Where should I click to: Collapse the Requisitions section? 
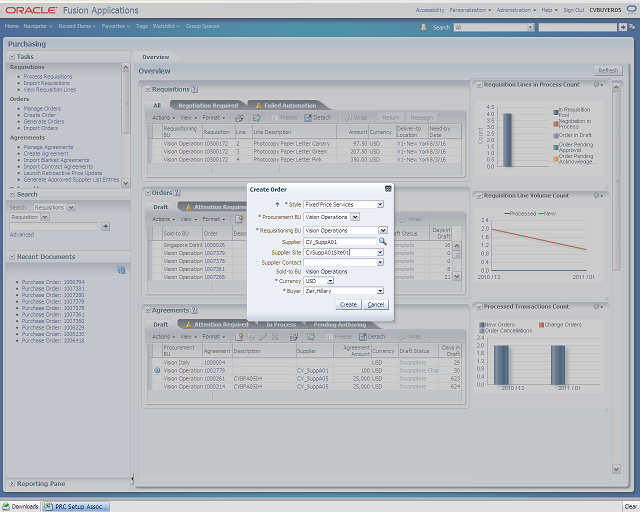pos(147,89)
